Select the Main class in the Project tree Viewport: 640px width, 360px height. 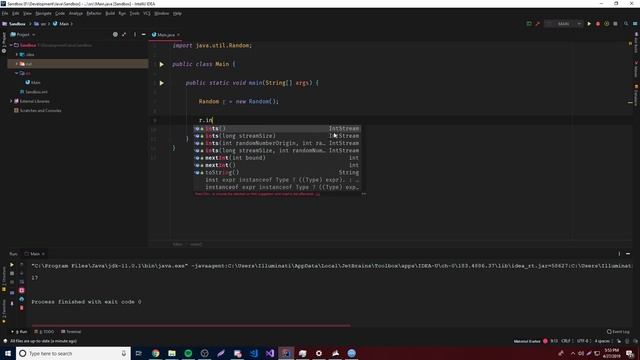(x=33, y=82)
